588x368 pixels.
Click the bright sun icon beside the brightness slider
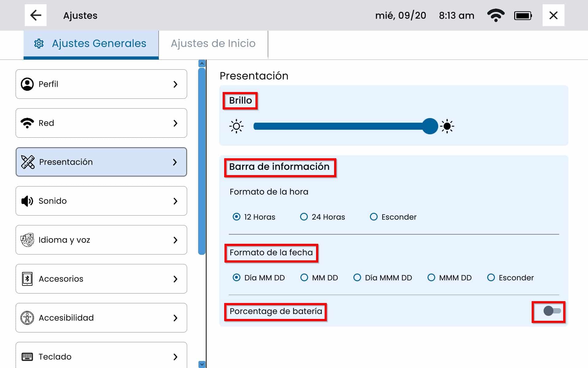pyautogui.click(x=447, y=126)
